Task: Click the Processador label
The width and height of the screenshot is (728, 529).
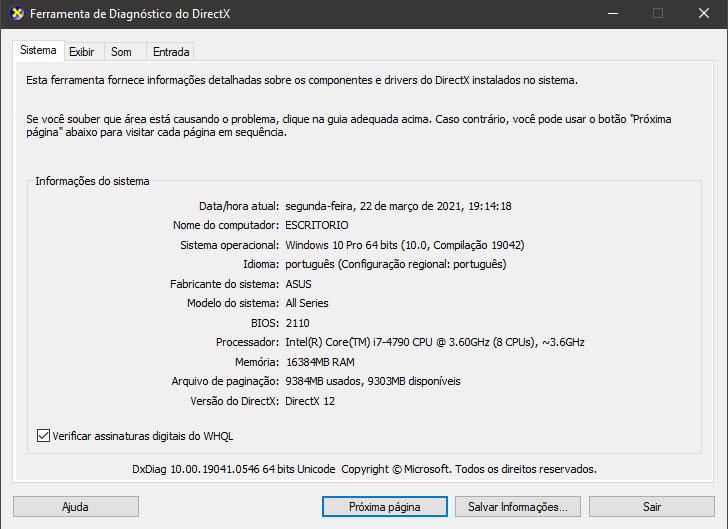Action: point(247,342)
